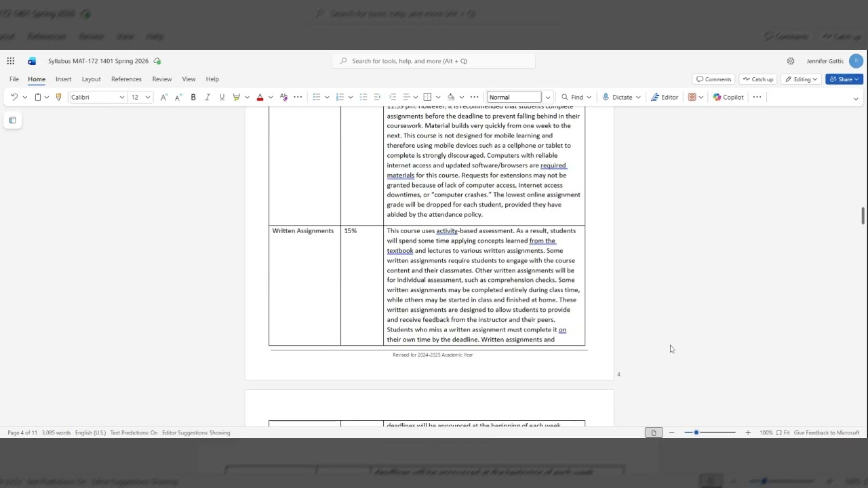Shrink font size with the smaller A icon
The image size is (868, 488).
pyautogui.click(x=178, y=97)
